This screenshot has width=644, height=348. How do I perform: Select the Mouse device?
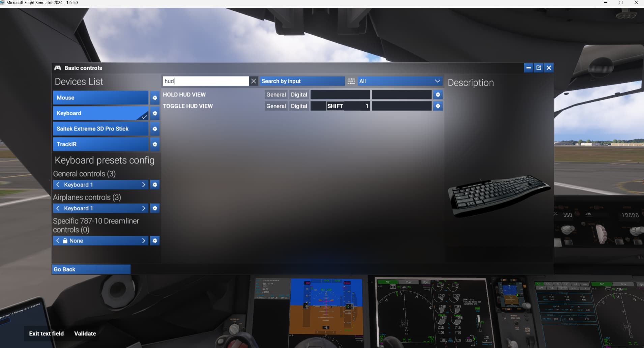click(x=100, y=98)
